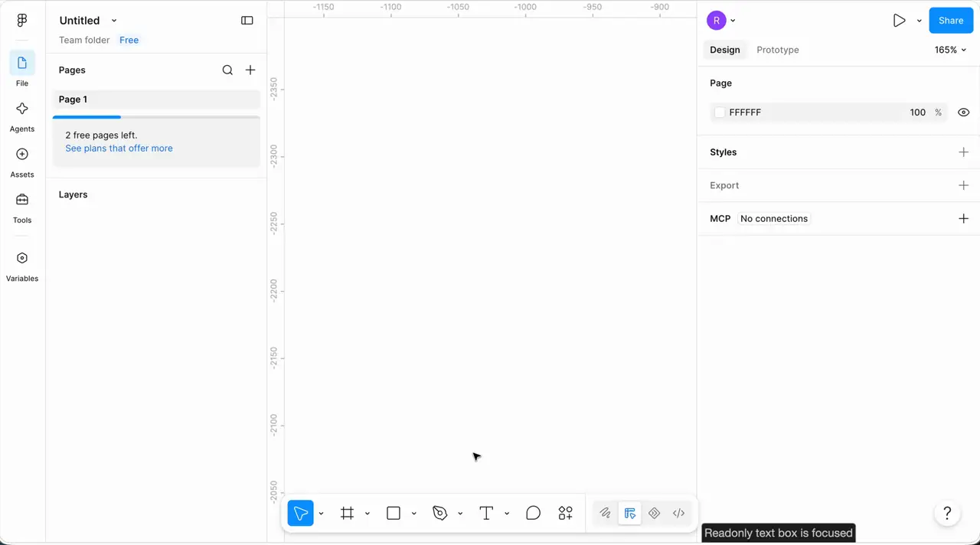Switch to Dev Mode code icon
This screenshot has height=545, width=980.
point(678,513)
